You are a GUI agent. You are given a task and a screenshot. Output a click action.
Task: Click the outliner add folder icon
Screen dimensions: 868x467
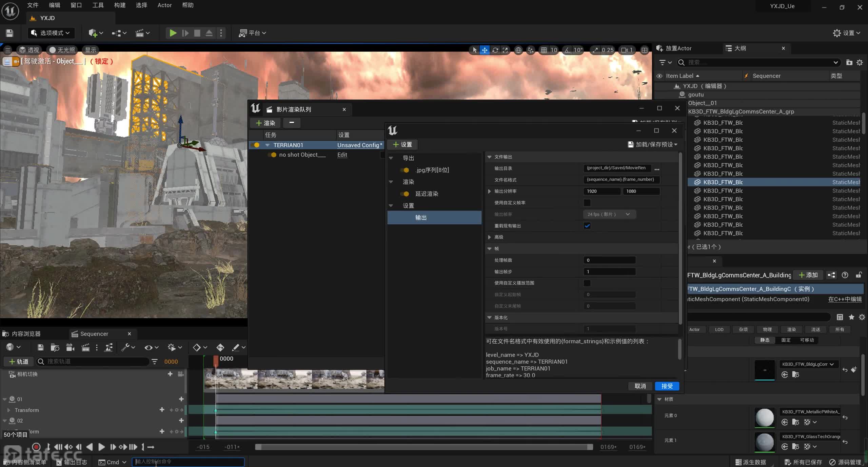tap(849, 62)
